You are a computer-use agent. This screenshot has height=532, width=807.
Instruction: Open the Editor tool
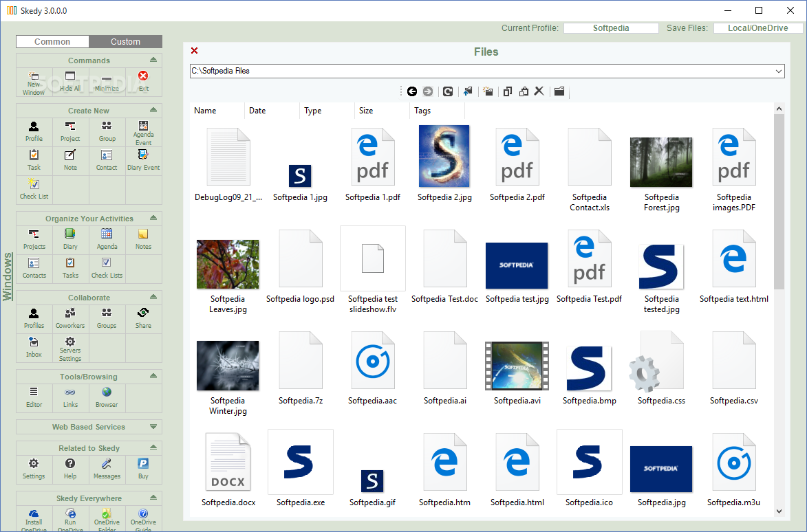(x=34, y=399)
